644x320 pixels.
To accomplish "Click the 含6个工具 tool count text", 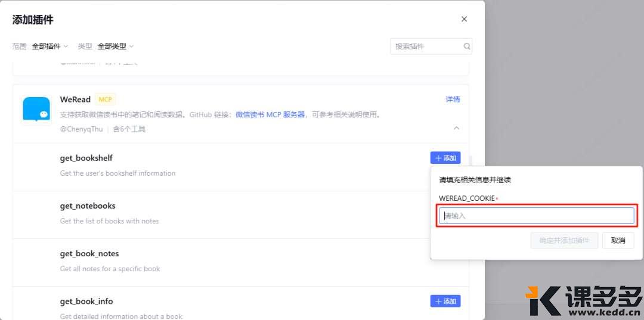I will click(129, 129).
